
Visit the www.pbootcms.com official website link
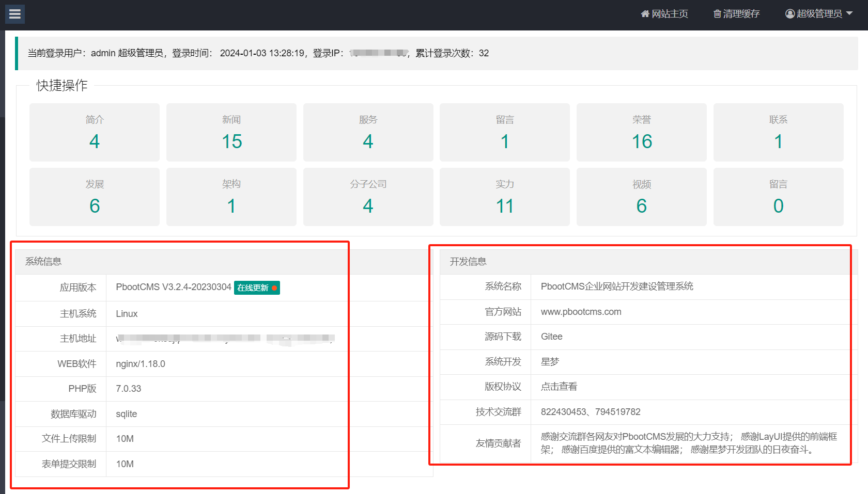pyautogui.click(x=581, y=312)
